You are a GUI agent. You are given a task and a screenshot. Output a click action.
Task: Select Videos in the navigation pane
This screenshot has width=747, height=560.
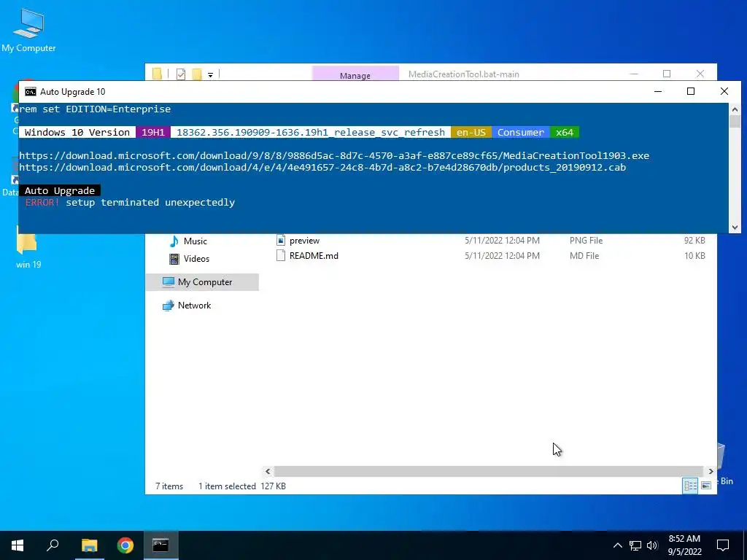pyautogui.click(x=196, y=259)
